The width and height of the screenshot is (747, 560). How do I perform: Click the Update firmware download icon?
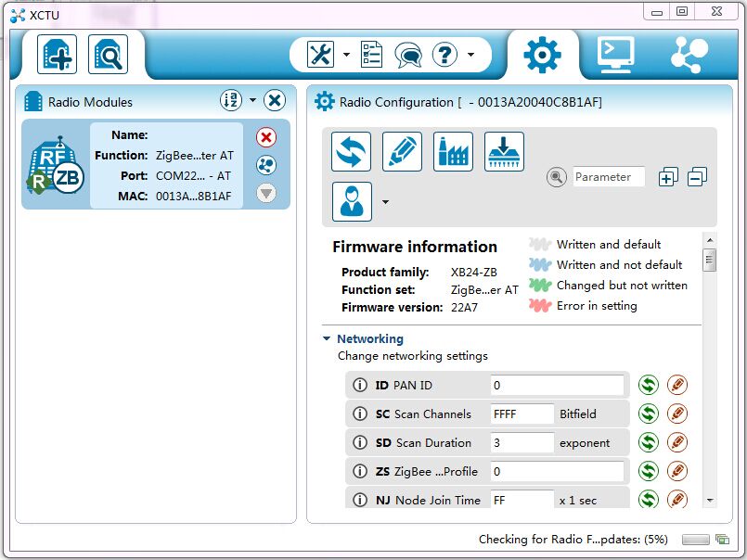click(504, 151)
